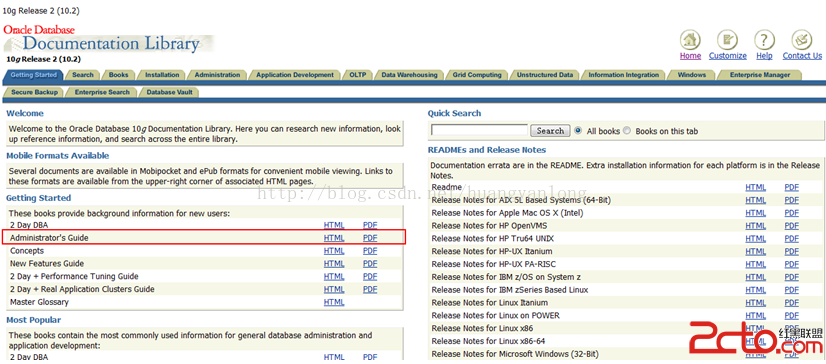Image resolution: width=826 pixels, height=364 pixels.
Task: Open PDF for 2 Day + Performance Tuning Guide
Action: (370, 277)
